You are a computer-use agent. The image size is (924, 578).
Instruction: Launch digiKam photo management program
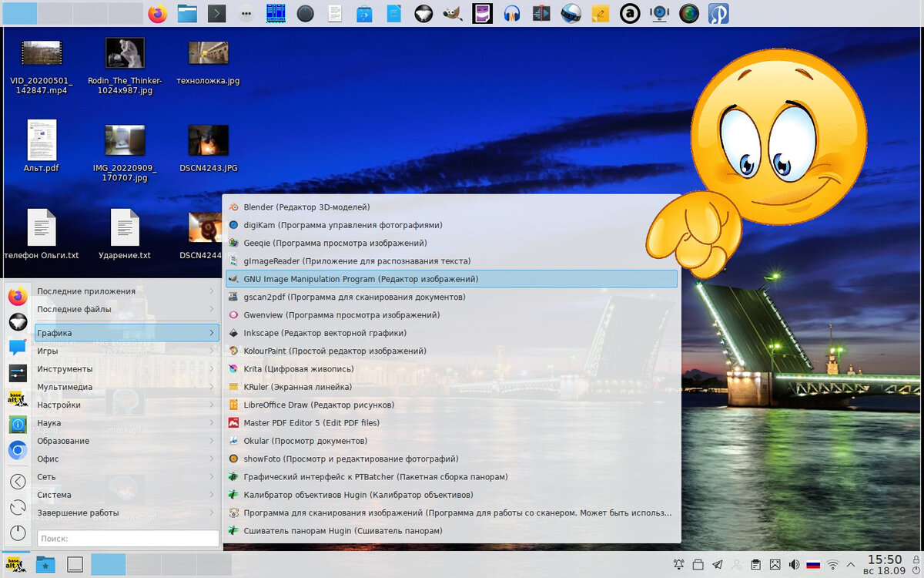click(x=451, y=225)
